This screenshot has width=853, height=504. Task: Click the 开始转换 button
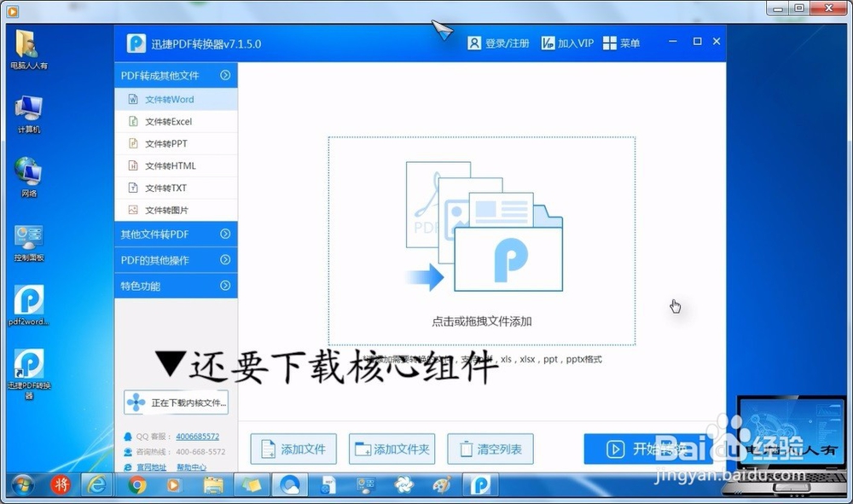[648, 449]
